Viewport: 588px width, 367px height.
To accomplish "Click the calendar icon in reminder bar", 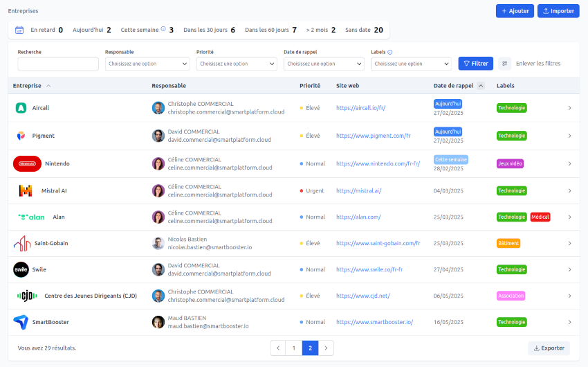I will (x=19, y=30).
